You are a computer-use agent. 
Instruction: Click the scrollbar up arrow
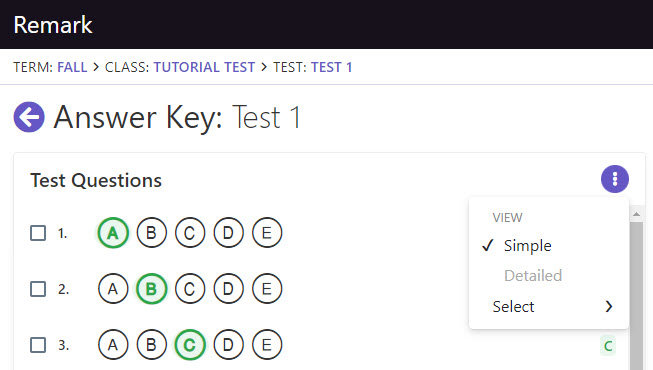point(636,214)
